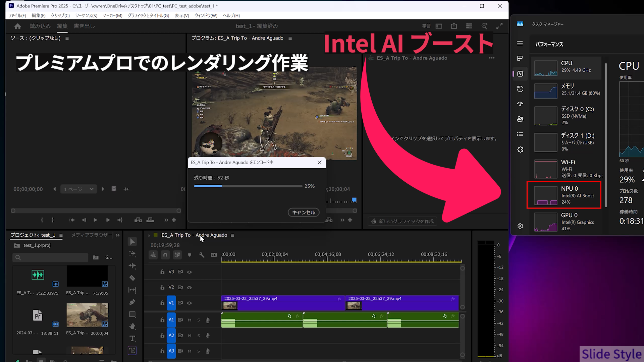Image resolution: width=644 pixels, height=362 pixels.
Task: Toggle V1 track output eye icon
Action: (190, 303)
